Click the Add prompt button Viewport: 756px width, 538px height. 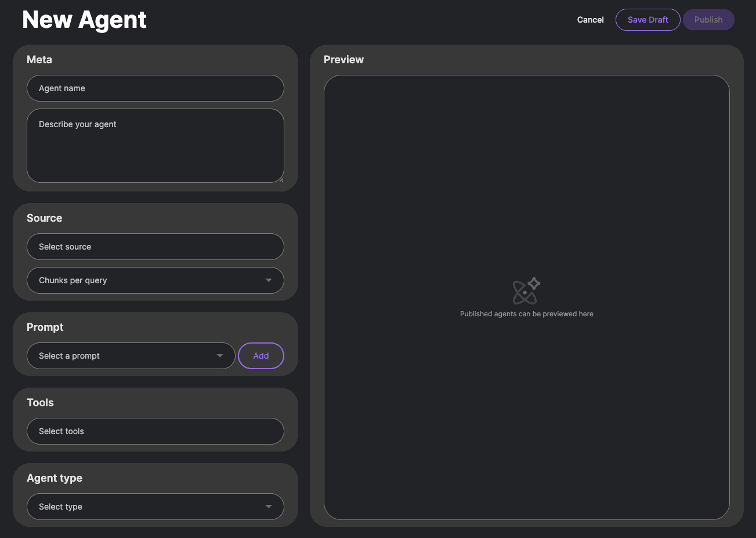click(261, 356)
